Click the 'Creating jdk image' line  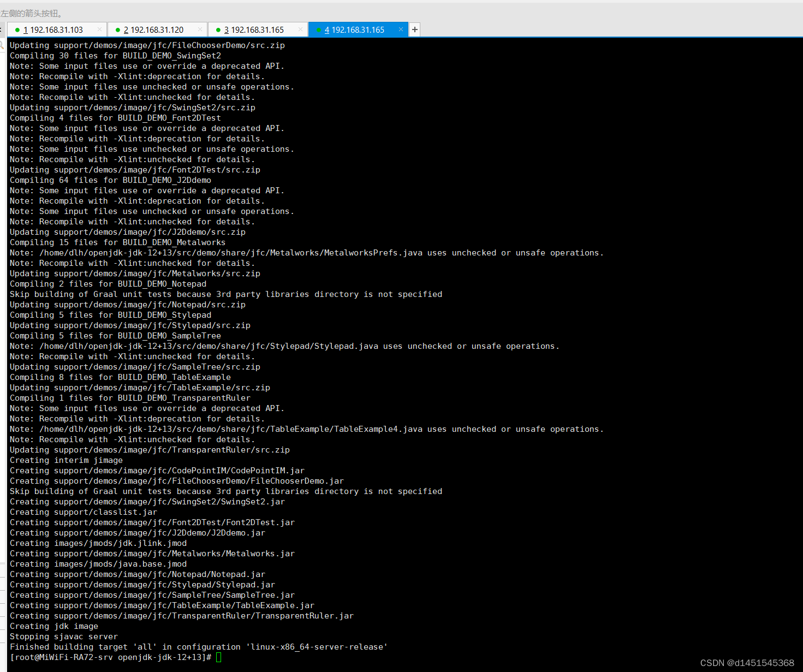(54, 626)
